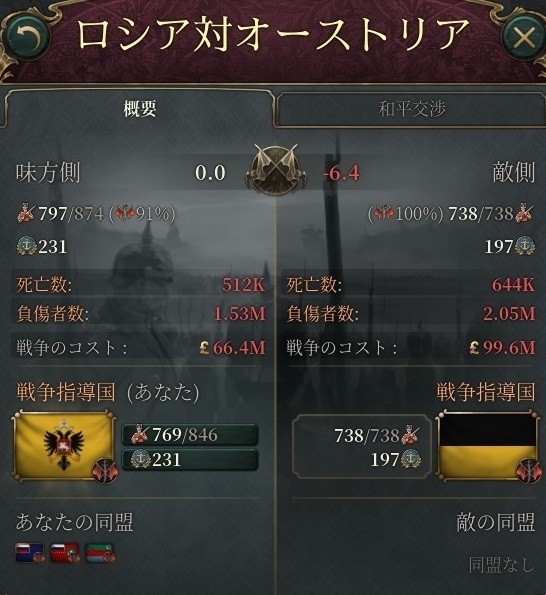
Task: Click the ally 死亡数 512K row
Action: tap(140, 285)
